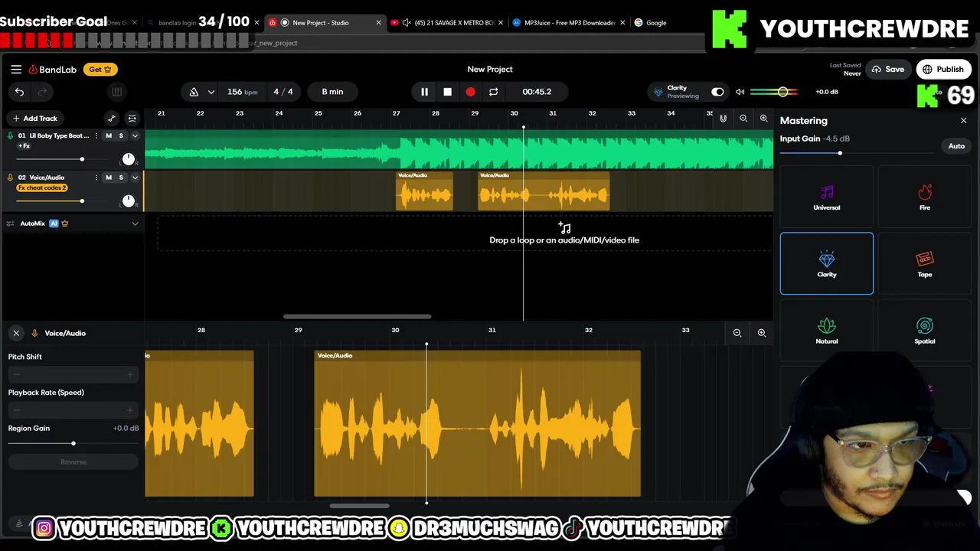The image size is (980, 551).
Task: Open the B min key selector
Action: pyautogui.click(x=332, y=92)
